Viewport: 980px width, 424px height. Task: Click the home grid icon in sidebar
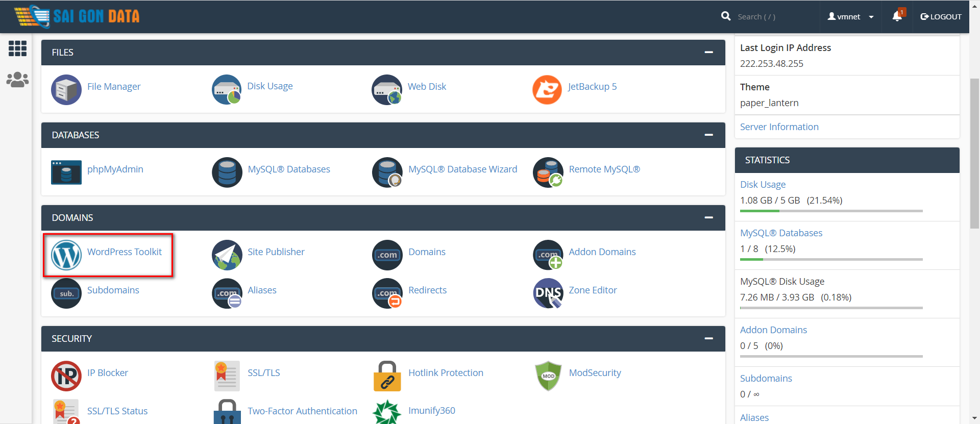coord(17,48)
